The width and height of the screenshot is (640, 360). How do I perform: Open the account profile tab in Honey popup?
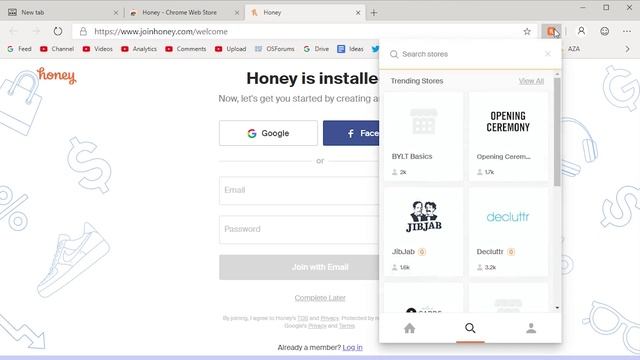pos(531,328)
